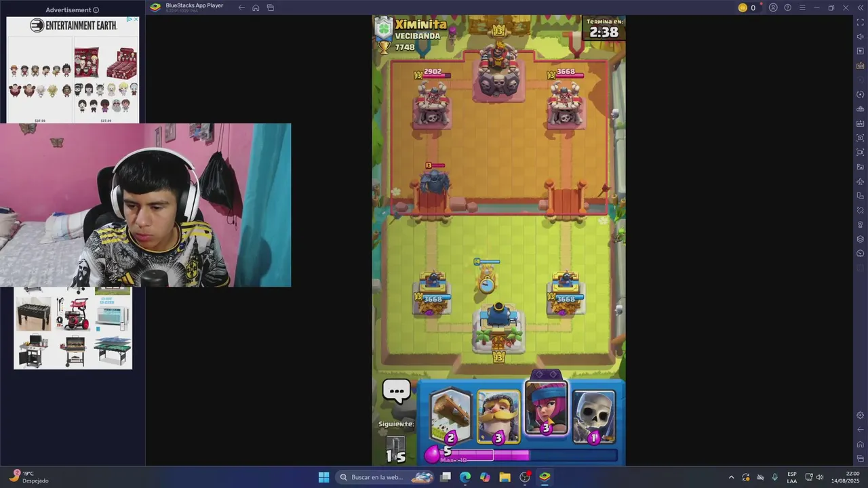
Task: Open Microsoft Edge from the taskbar
Action: pyautogui.click(x=465, y=477)
